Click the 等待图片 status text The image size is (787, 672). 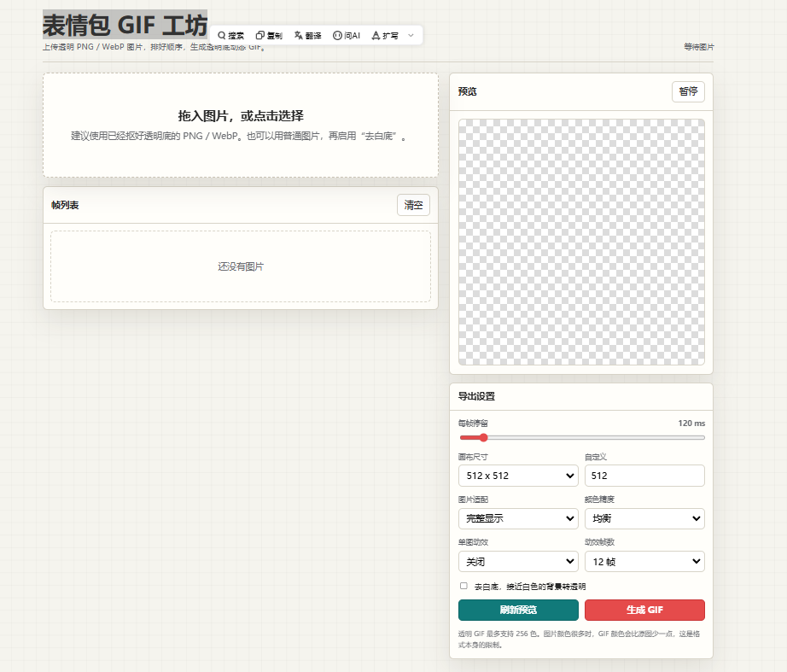click(699, 47)
